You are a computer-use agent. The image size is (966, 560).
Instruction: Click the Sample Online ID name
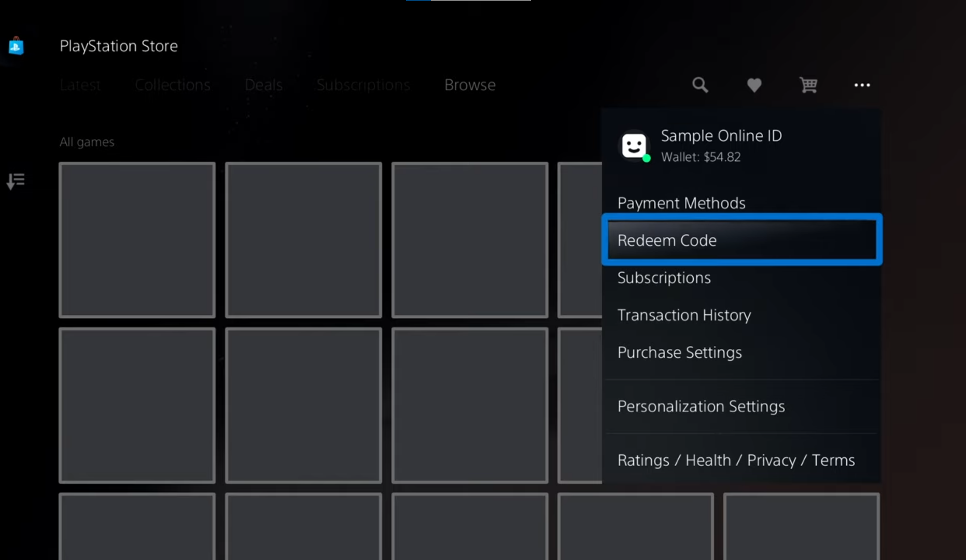[721, 136]
